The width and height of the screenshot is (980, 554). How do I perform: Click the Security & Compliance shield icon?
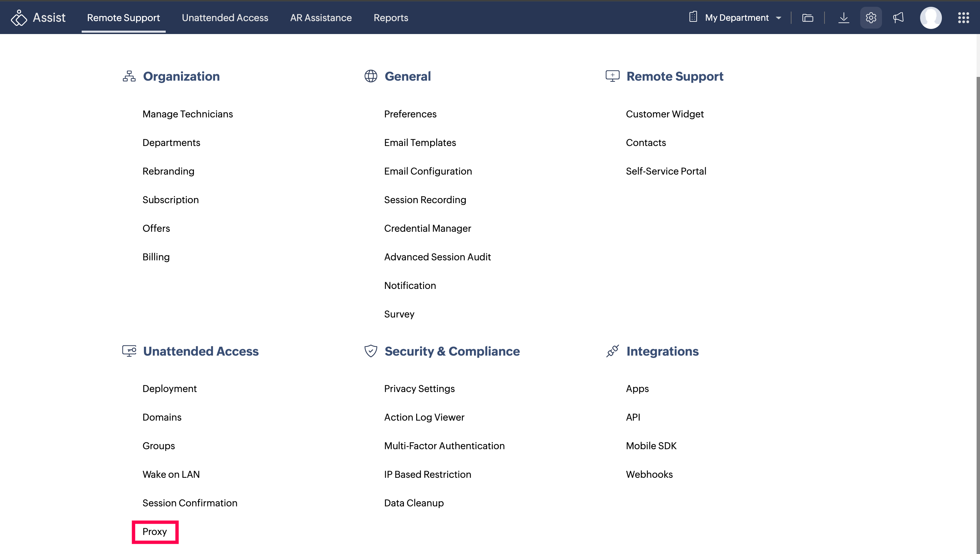(371, 351)
